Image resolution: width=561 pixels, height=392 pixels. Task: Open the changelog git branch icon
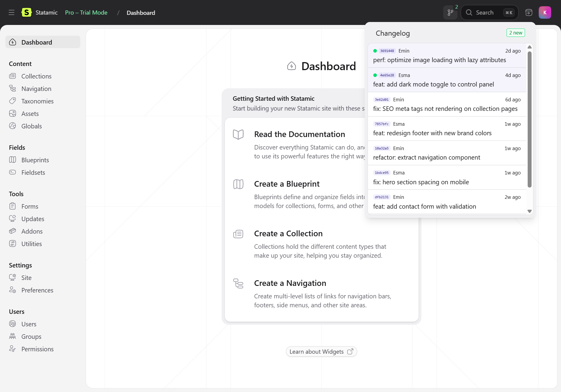(450, 12)
